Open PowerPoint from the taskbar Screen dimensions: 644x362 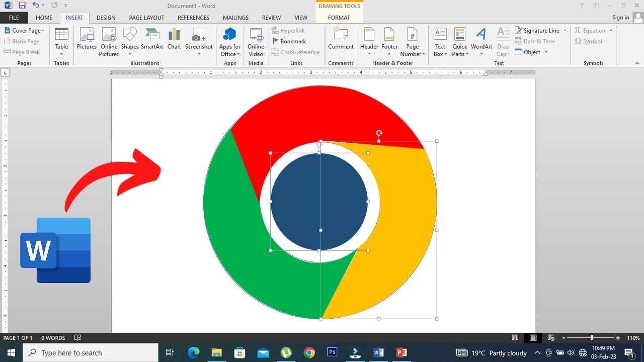(401, 353)
